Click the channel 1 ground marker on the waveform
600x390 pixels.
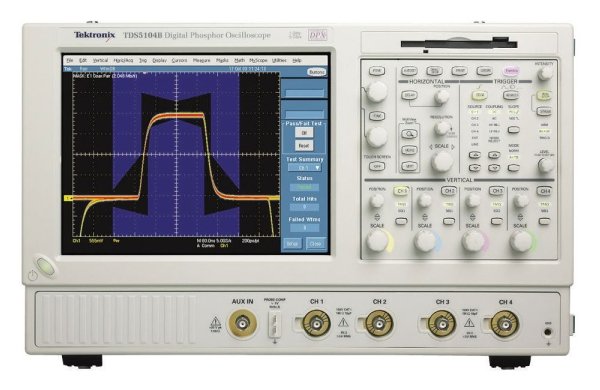68,198
